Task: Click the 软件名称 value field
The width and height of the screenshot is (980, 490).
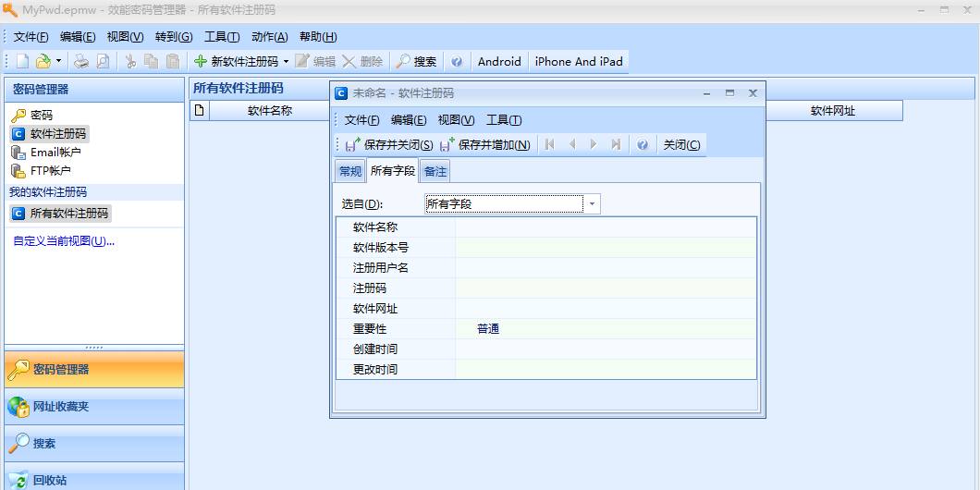Action: (x=606, y=227)
